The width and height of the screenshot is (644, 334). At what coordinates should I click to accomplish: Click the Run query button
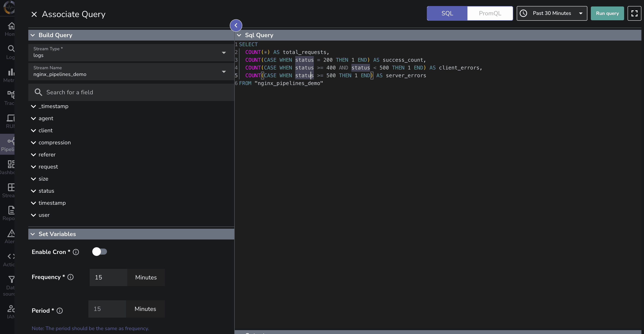pos(607,13)
